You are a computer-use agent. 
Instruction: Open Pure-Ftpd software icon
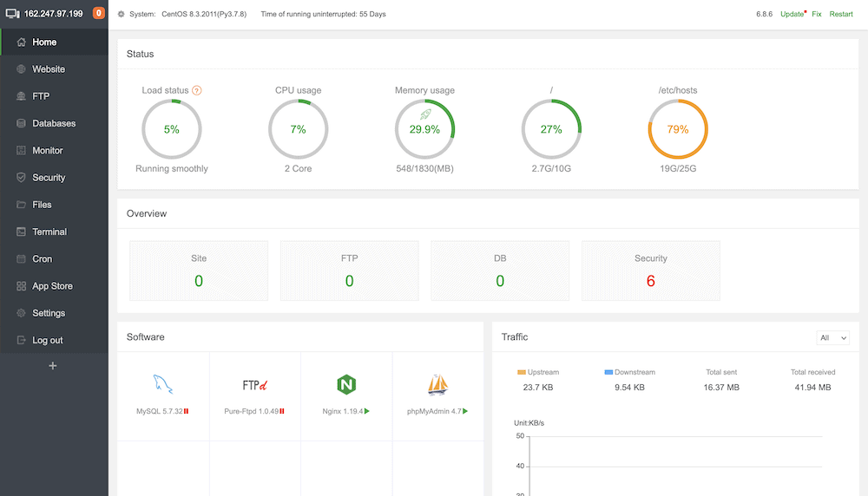254,384
